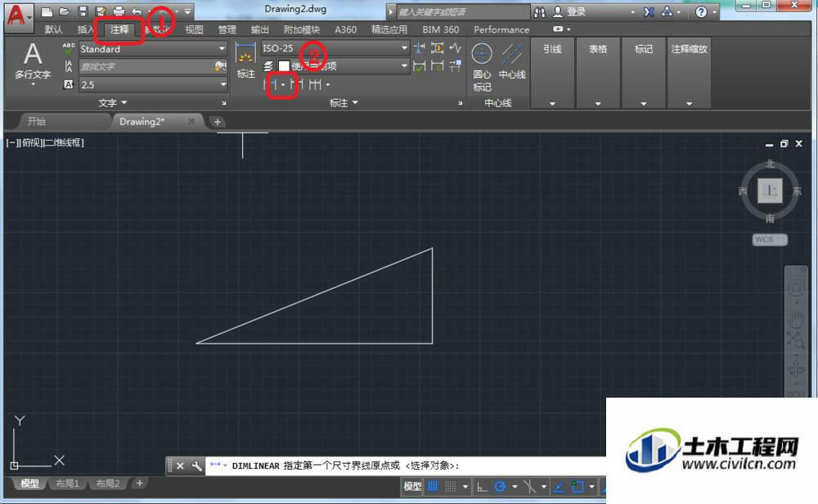Toggle object snap tracking in status bar
This screenshot has height=504, width=818.
click(559, 487)
